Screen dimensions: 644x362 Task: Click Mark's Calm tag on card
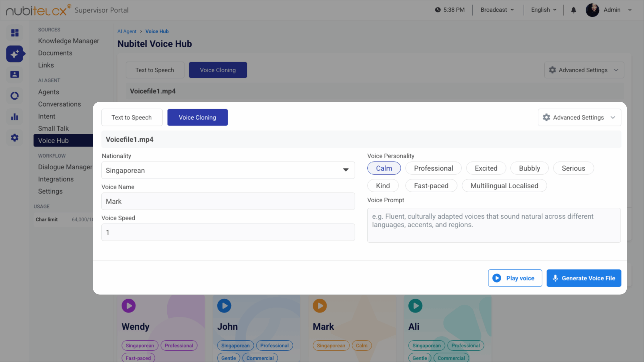tap(361, 345)
